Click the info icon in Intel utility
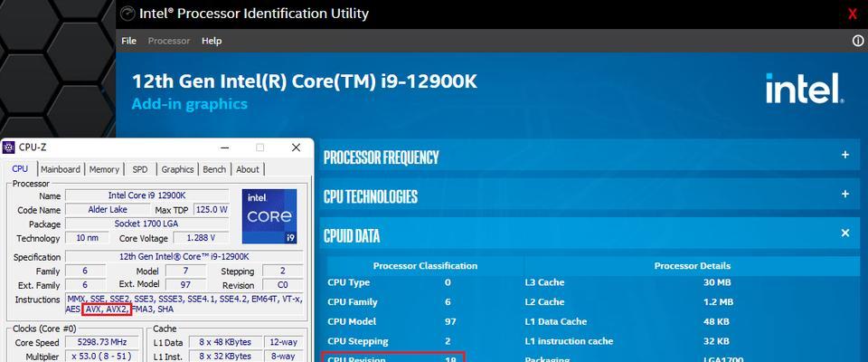 (857, 41)
